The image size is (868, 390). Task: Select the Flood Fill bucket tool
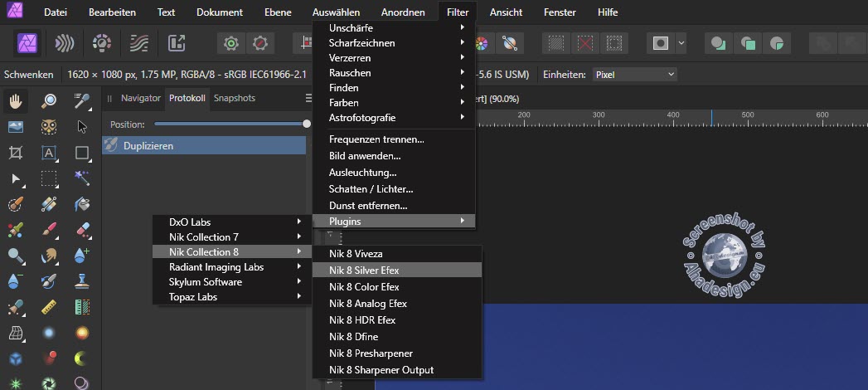[x=82, y=204]
